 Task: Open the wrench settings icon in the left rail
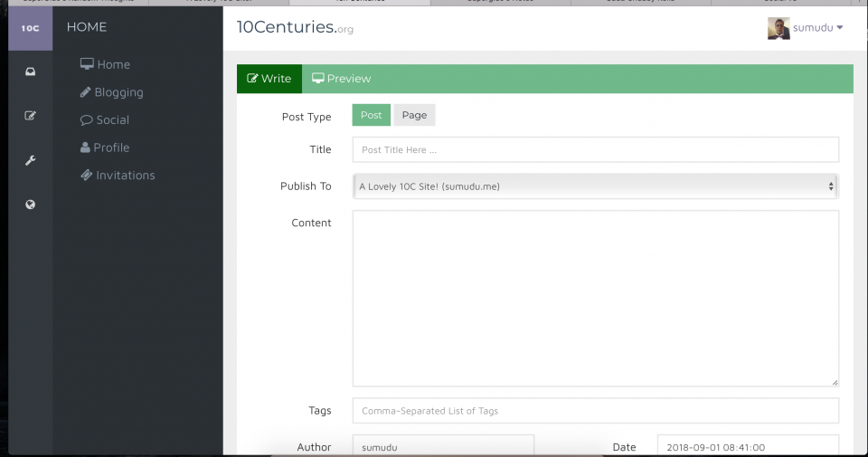(31, 160)
